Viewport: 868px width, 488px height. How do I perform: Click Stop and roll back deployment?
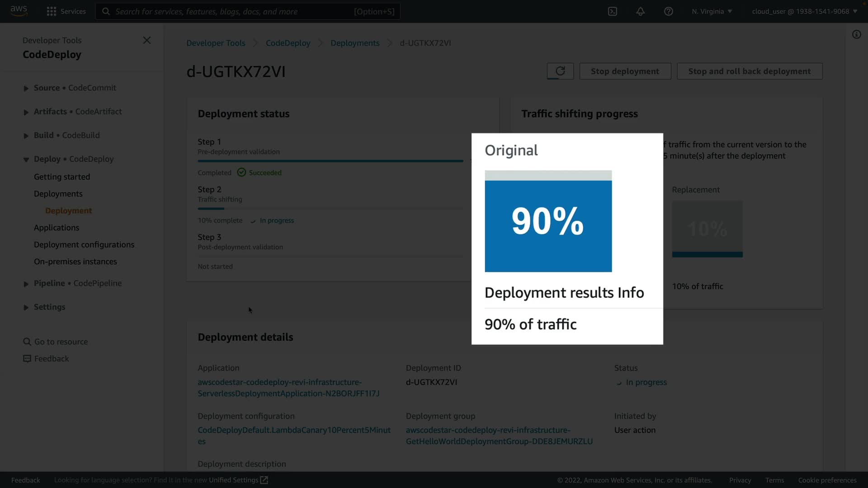749,71
